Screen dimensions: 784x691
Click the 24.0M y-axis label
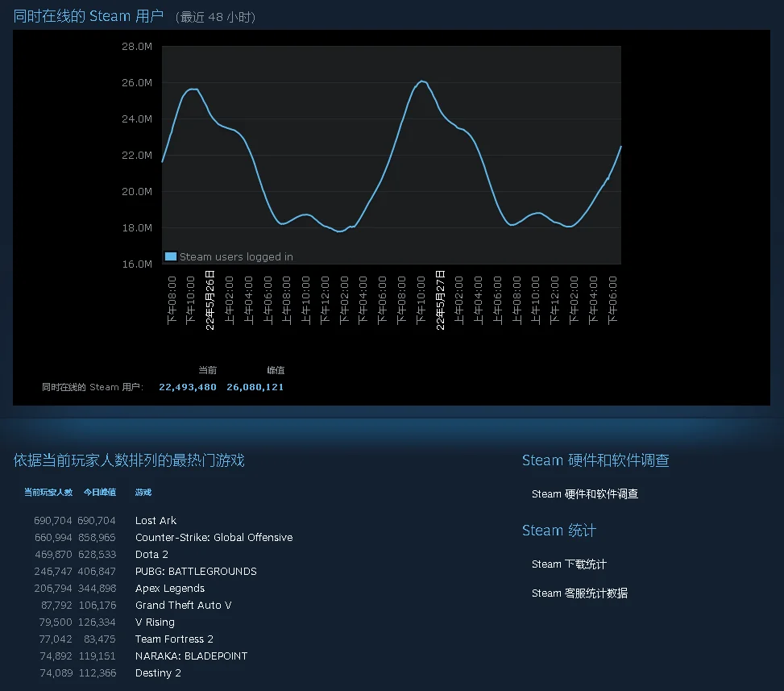click(x=137, y=119)
